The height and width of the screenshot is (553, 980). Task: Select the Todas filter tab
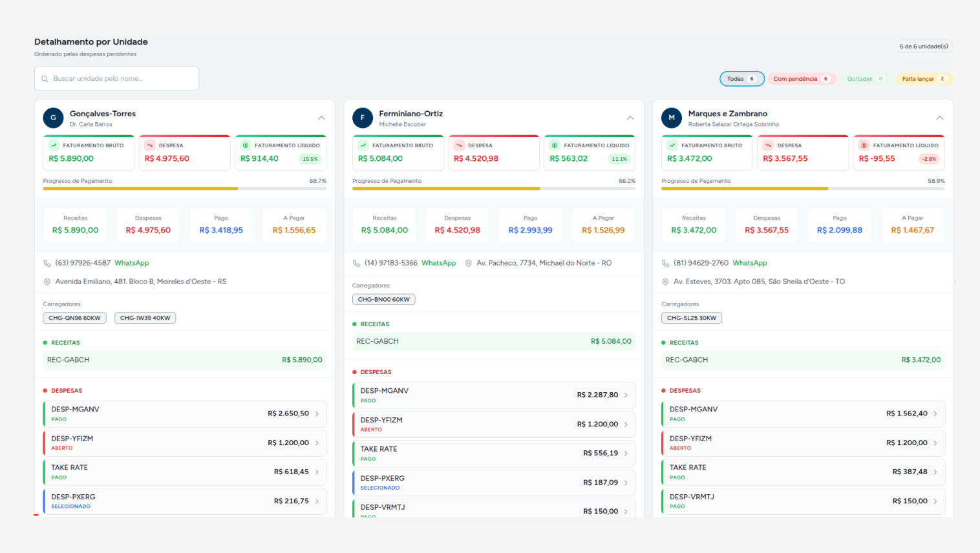(742, 79)
